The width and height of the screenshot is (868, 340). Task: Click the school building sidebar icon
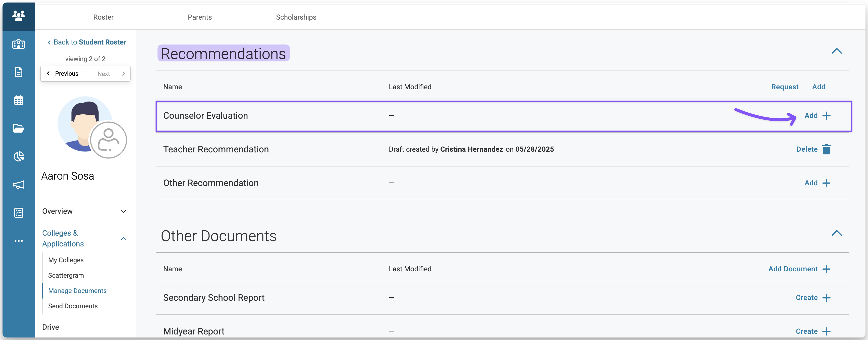[19, 44]
